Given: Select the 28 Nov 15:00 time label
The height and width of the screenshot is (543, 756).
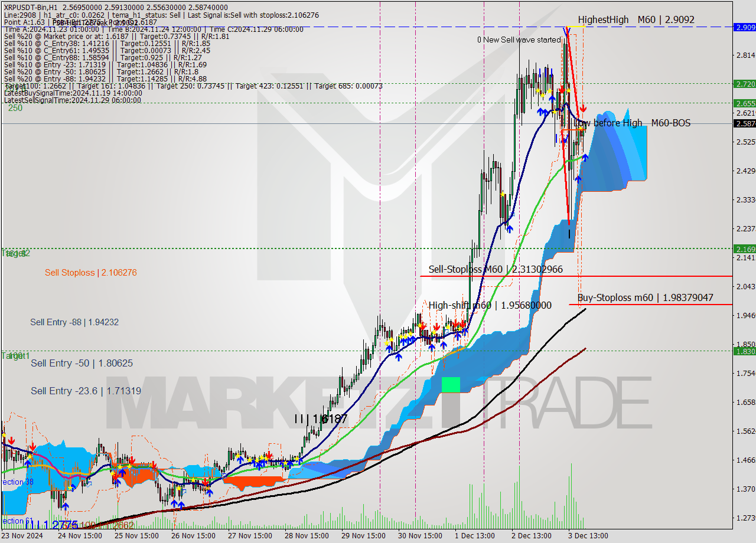Looking at the screenshot, I should [307, 536].
